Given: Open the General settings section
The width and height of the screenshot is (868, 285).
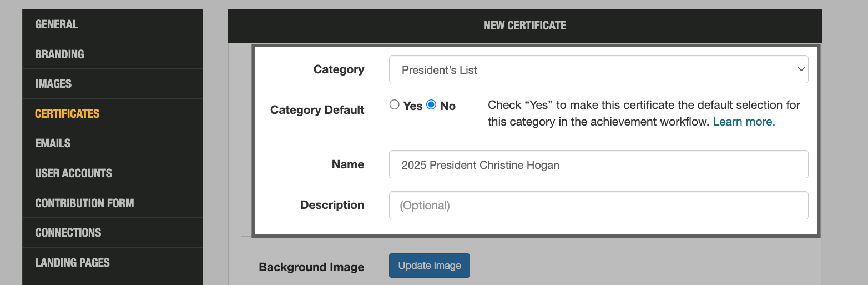Looking at the screenshot, I should (57, 24).
